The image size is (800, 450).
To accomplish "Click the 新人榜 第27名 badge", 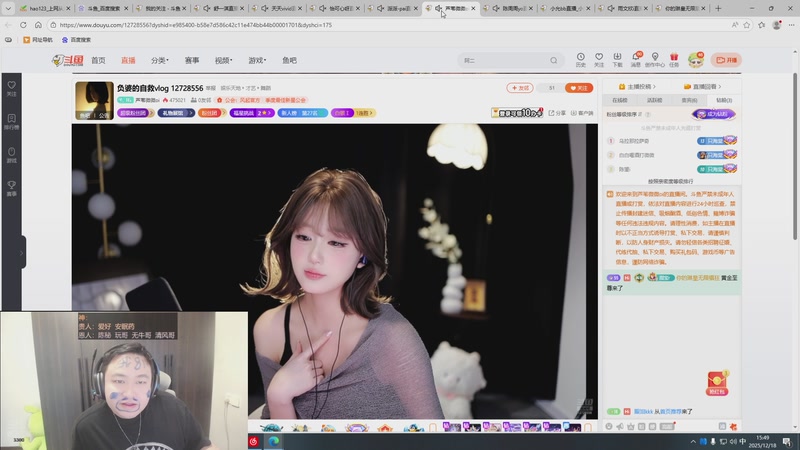I will point(303,113).
